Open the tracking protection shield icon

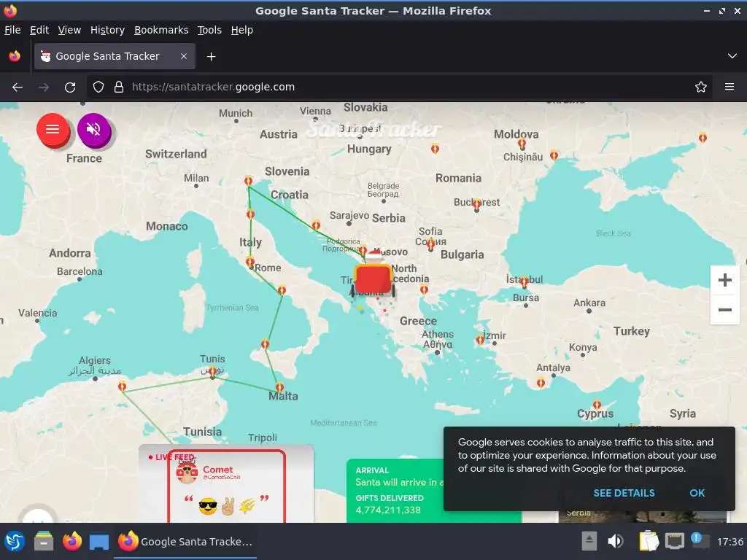[x=98, y=87]
